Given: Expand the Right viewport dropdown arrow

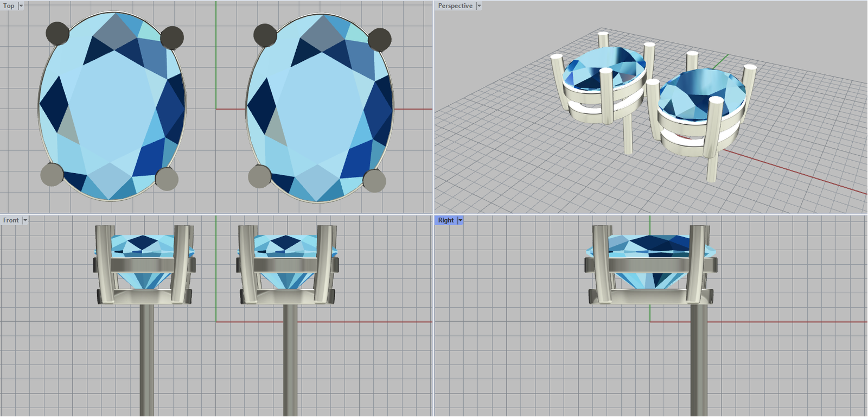Looking at the screenshot, I should (461, 220).
